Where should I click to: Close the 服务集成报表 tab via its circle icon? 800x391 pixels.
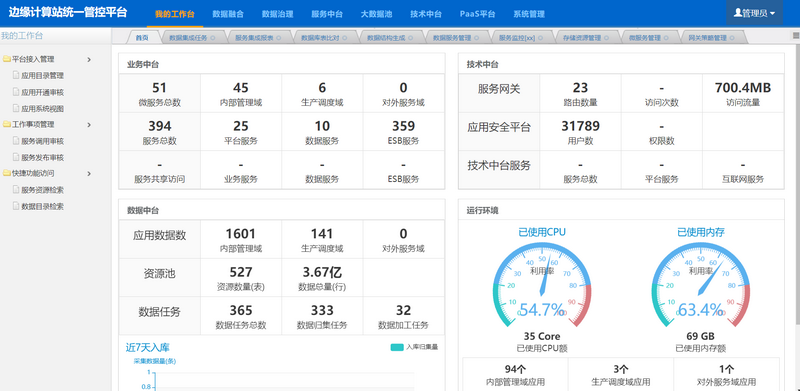tap(278, 38)
